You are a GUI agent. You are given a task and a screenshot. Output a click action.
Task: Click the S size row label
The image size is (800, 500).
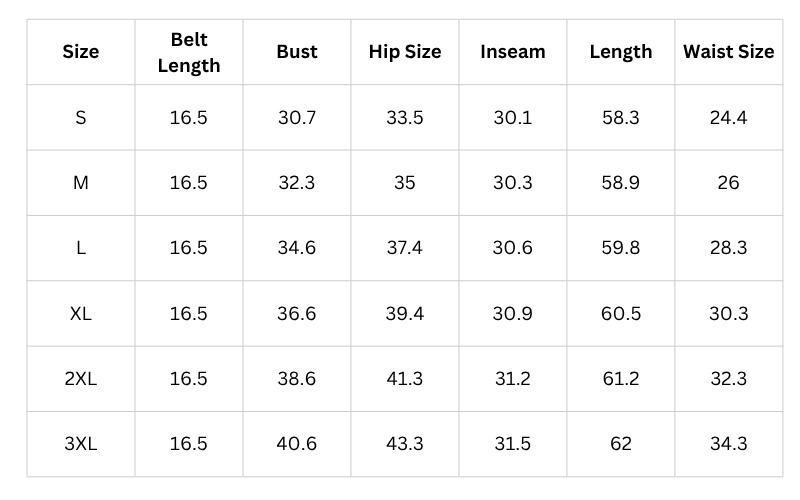click(x=81, y=118)
